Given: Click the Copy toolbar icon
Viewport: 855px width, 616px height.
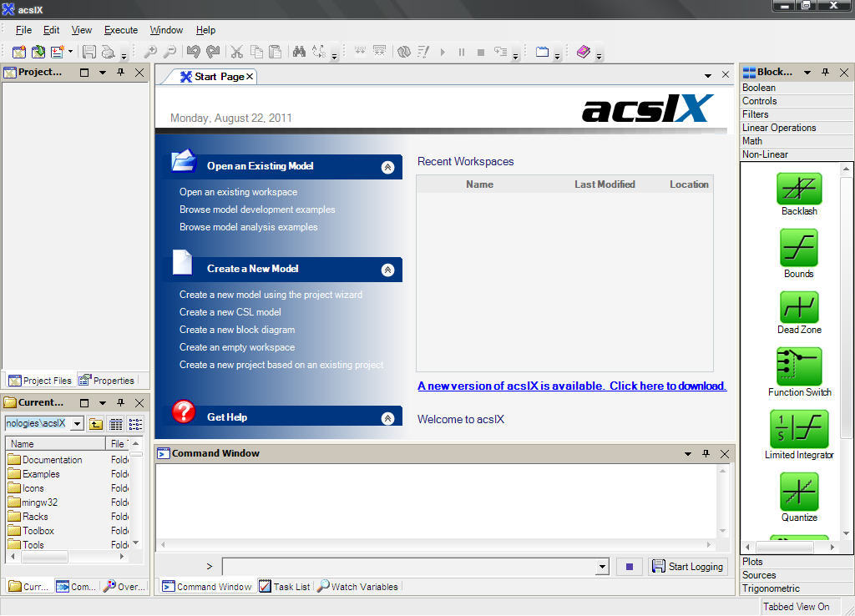Looking at the screenshot, I should tap(256, 52).
